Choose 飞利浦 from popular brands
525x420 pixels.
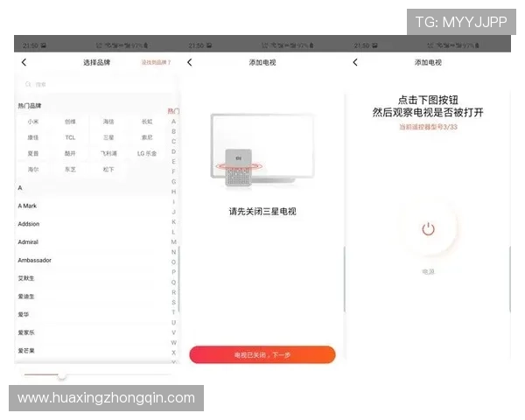108,153
